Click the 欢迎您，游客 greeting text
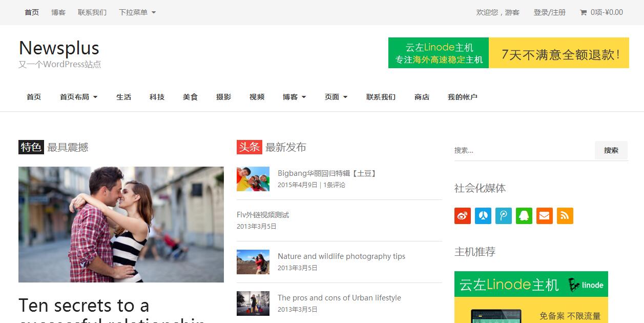Image resolution: width=644 pixels, height=323 pixels. point(498,12)
